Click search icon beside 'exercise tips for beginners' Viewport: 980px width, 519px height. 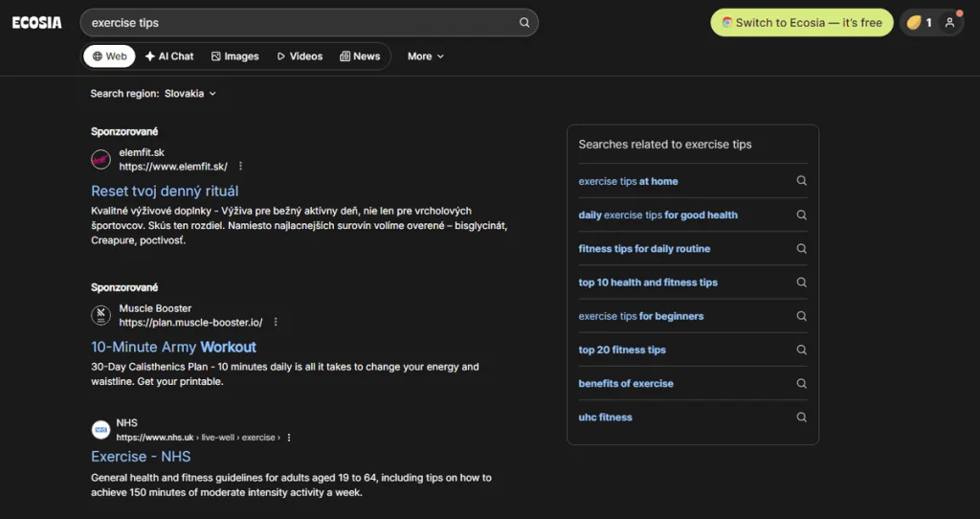(801, 316)
